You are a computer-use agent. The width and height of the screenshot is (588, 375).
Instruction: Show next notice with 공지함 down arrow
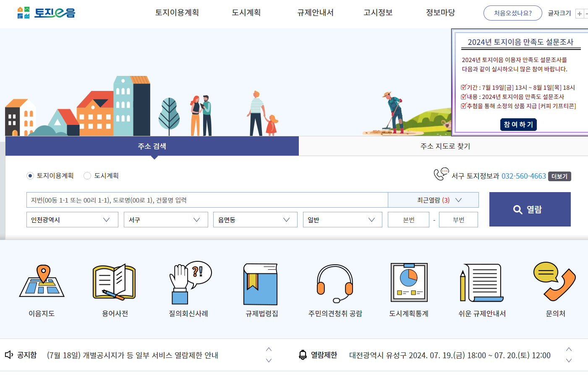click(269, 360)
